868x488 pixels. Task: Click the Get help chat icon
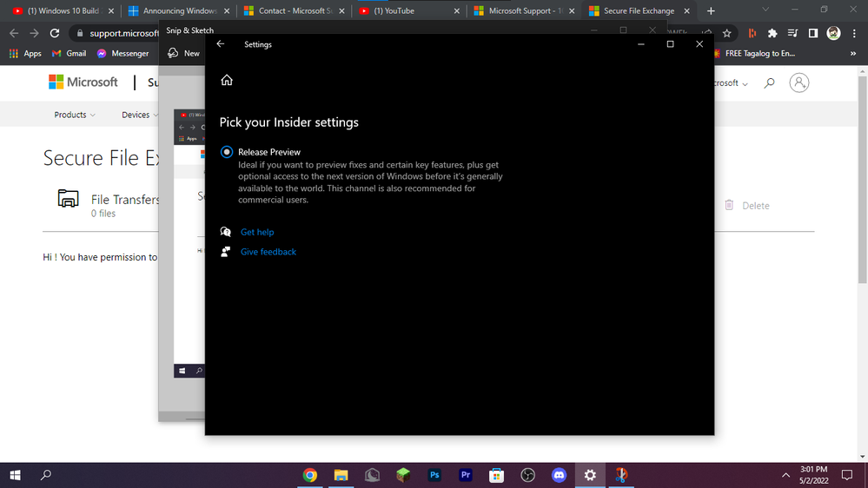coord(225,232)
